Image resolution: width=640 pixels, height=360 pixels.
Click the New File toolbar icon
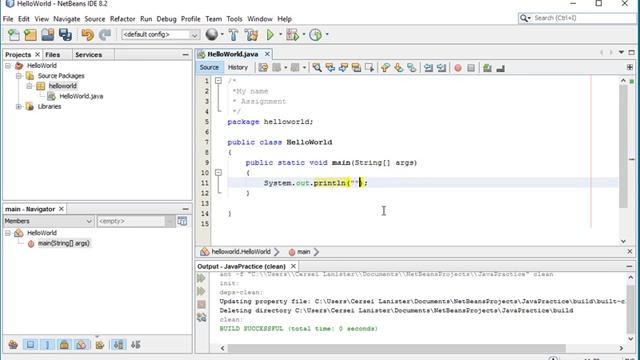(13, 35)
